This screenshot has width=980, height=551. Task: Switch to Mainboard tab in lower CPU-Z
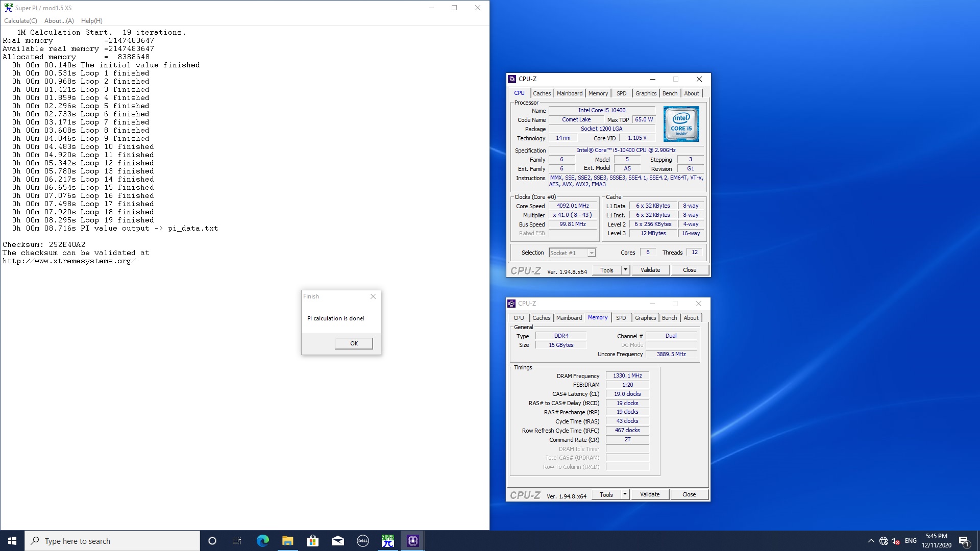click(569, 318)
